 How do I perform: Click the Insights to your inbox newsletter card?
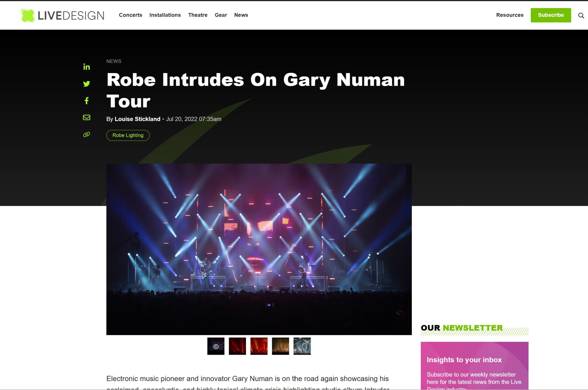point(475,366)
